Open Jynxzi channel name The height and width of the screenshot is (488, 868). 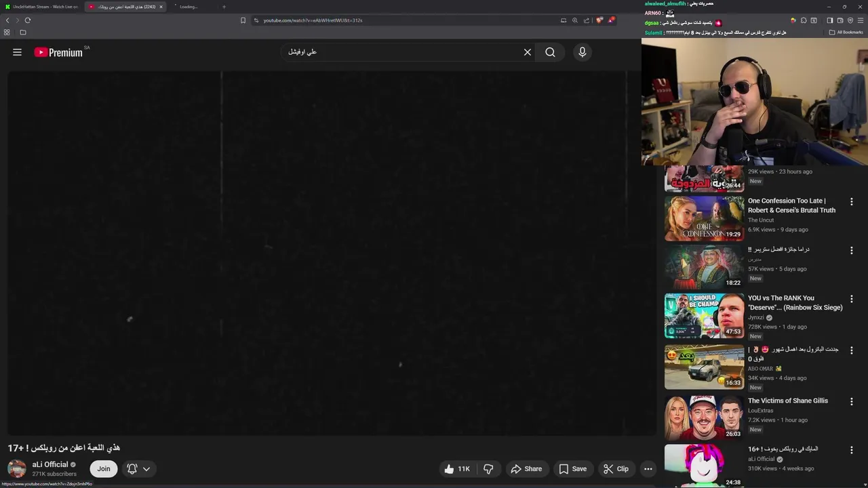pyautogui.click(x=756, y=317)
